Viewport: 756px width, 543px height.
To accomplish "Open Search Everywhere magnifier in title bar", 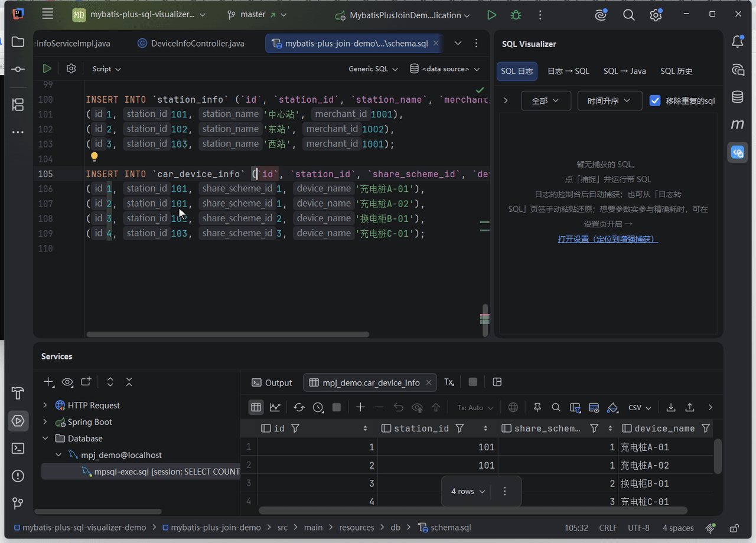I will click(x=628, y=15).
